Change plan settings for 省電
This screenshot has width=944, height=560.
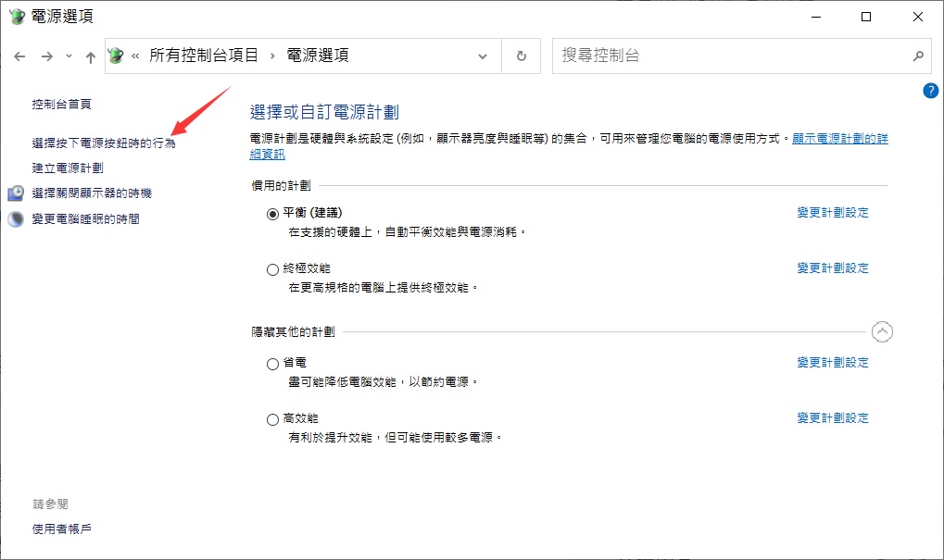pyautogui.click(x=833, y=362)
